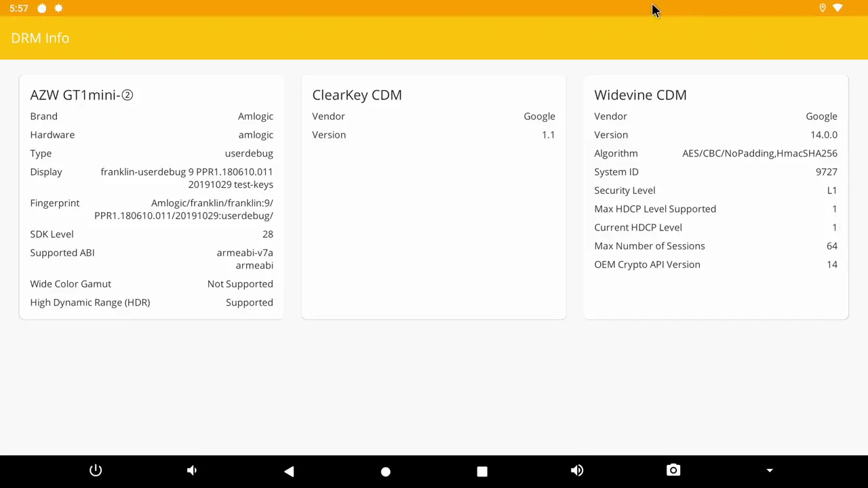This screenshot has width=868, height=488.
Task: Click Max Number of Sessions value 64
Action: 832,246
